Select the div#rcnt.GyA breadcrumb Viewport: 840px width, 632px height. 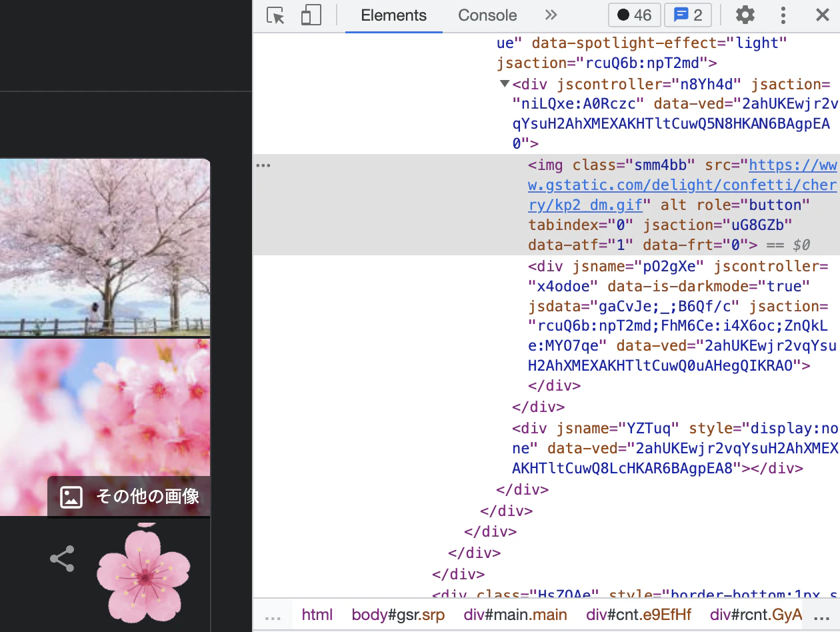755,615
